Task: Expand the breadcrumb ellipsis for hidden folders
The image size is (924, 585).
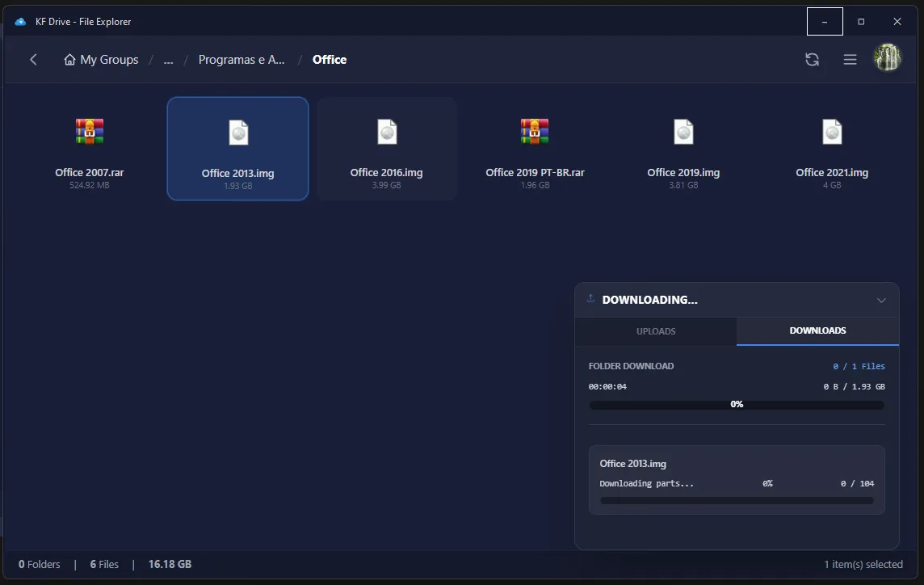Action: pos(168,60)
